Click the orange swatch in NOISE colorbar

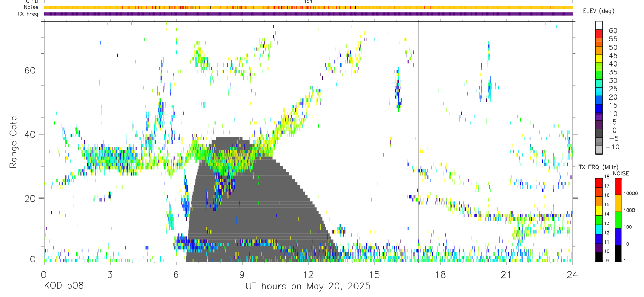click(618, 203)
